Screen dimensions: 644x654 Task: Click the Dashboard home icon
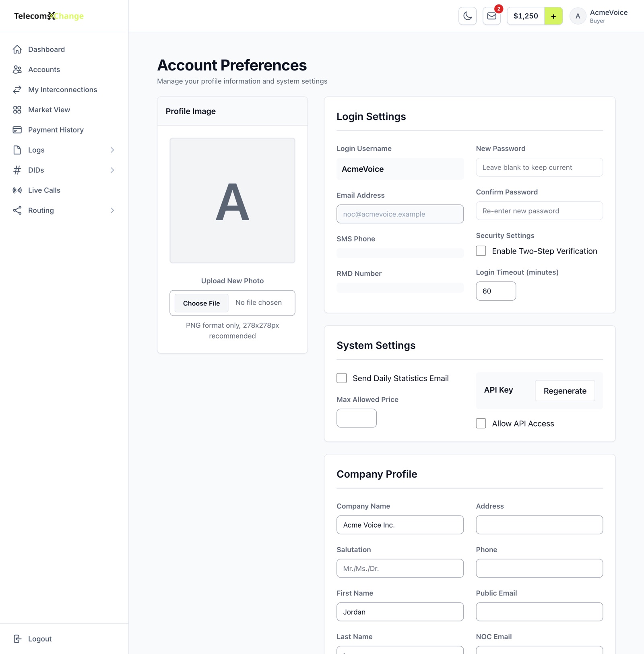pos(17,50)
